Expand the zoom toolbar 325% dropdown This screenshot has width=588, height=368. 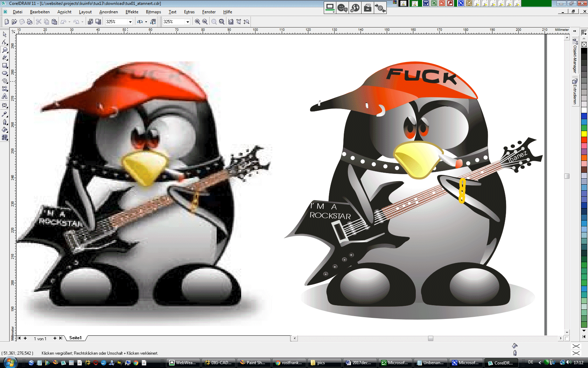click(188, 22)
